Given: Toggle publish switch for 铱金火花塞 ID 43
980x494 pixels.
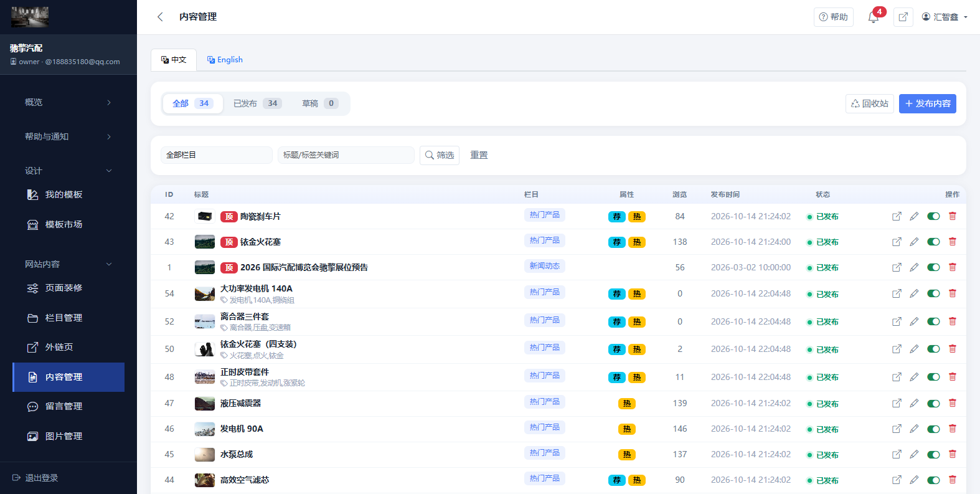Looking at the screenshot, I should 933,242.
